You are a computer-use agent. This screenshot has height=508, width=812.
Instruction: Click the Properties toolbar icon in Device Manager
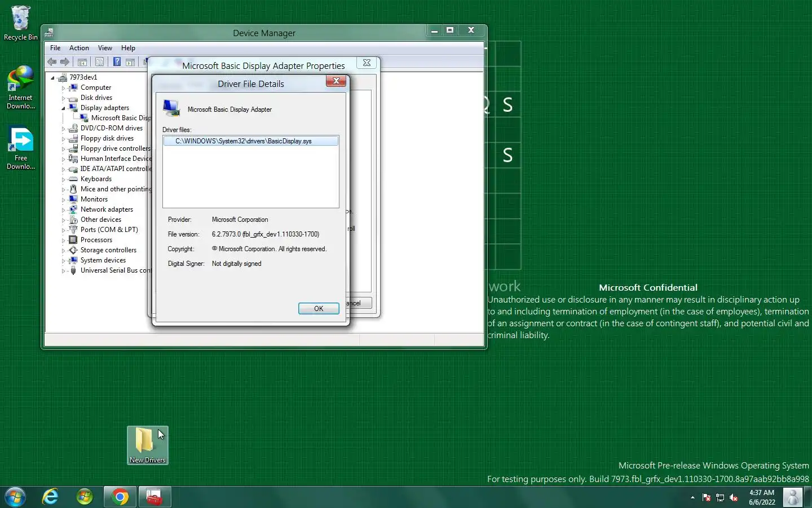[x=99, y=62]
